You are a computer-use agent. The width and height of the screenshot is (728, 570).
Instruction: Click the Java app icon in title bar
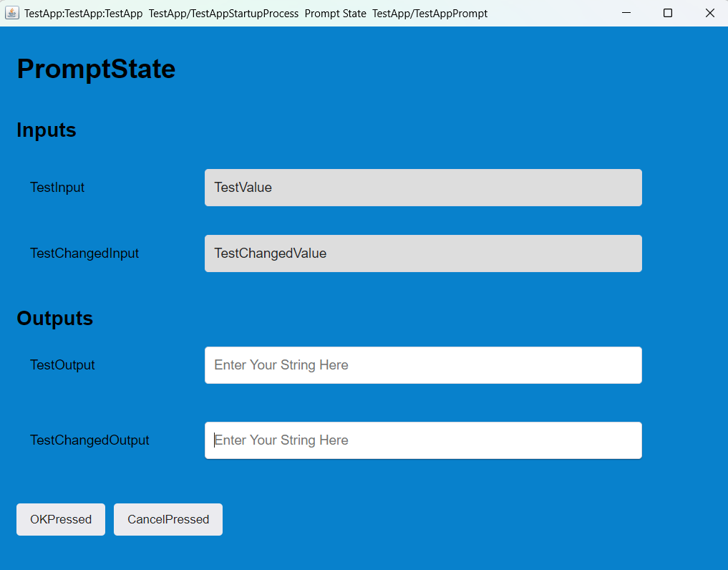click(x=12, y=13)
